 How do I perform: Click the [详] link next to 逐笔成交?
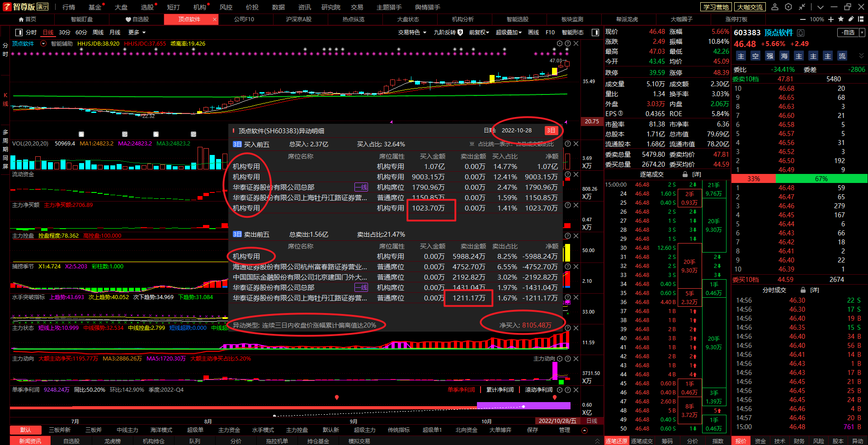pyautogui.click(x=697, y=174)
